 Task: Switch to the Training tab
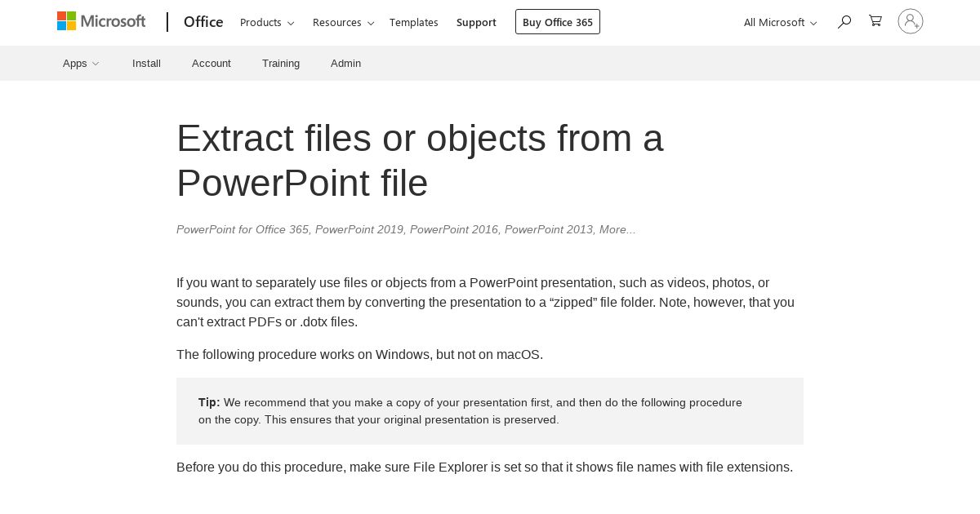pyautogui.click(x=281, y=63)
